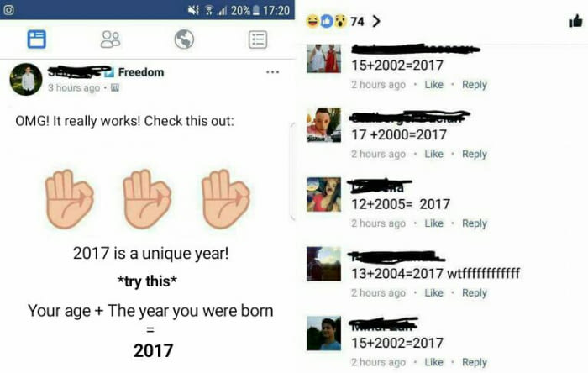Click the thumbs-up like icon top right

click(x=575, y=21)
